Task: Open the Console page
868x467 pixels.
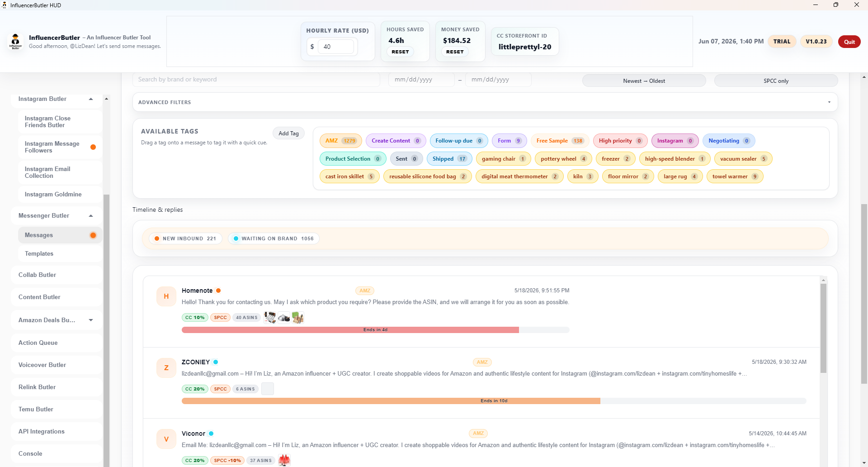Action: coord(57,454)
